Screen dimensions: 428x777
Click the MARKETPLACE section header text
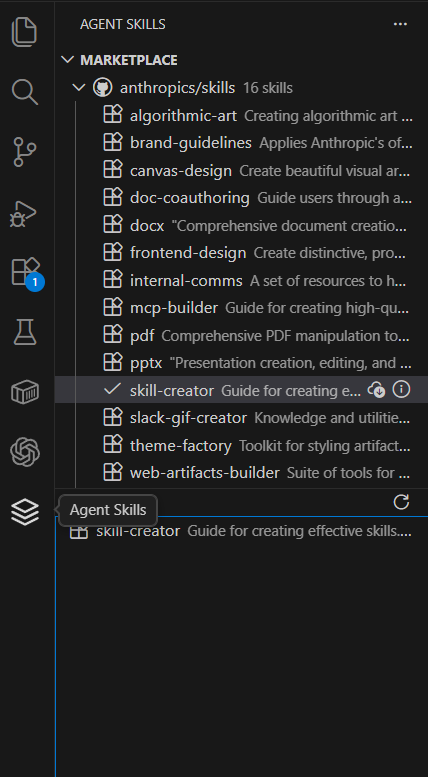click(129, 60)
